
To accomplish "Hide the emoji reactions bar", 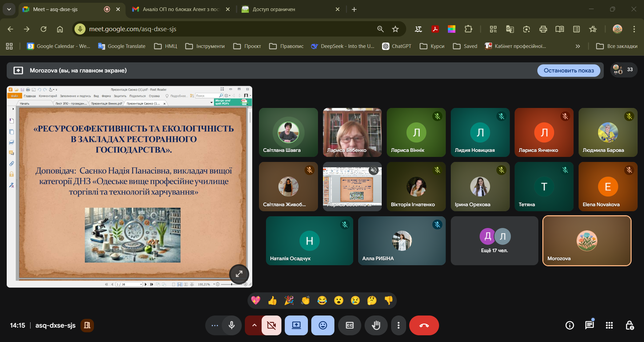I will click(323, 325).
